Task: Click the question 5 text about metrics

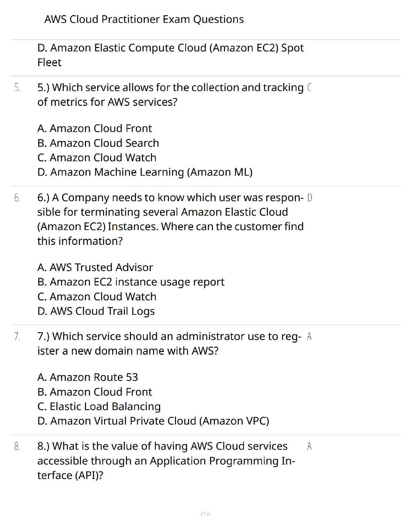Action: [170, 94]
